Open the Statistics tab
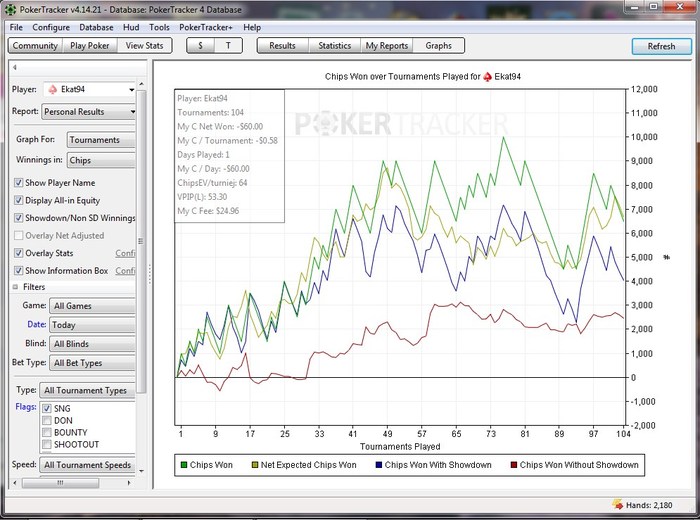Viewport: 700px width, 520px height. tap(334, 46)
